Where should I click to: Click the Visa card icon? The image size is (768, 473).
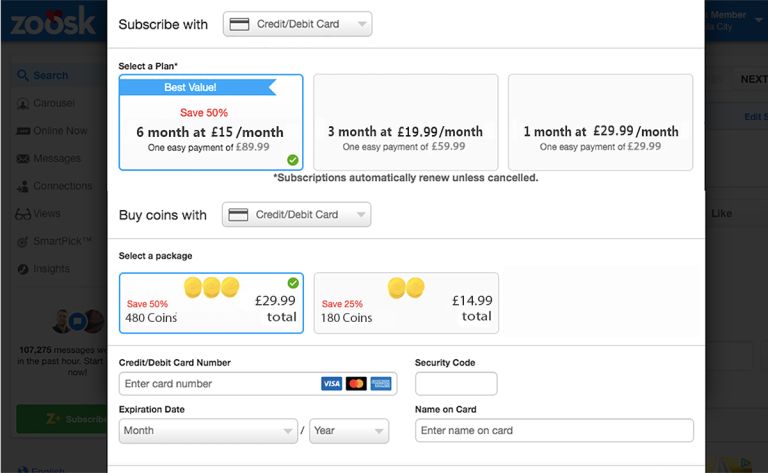click(332, 384)
